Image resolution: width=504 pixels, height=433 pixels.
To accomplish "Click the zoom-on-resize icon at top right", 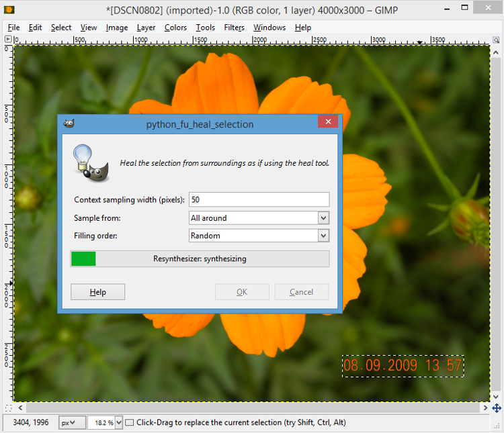I will pos(497,40).
